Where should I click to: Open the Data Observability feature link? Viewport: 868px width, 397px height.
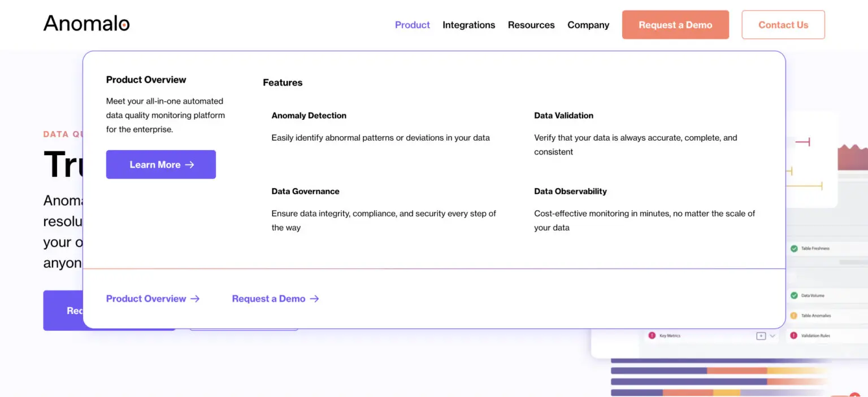click(571, 191)
